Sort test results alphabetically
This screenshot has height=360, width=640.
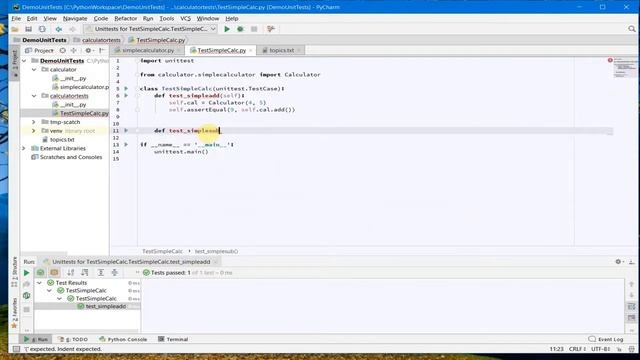pyautogui.click(x=71, y=273)
